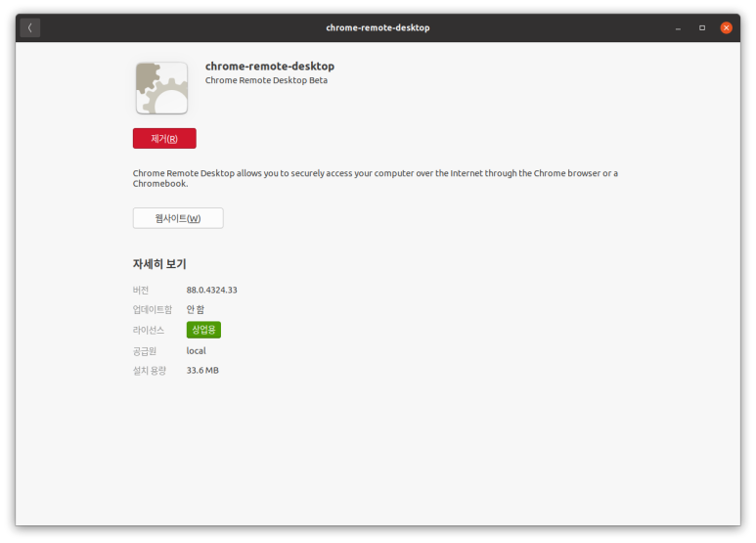The width and height of the screenshot is (756, 543).
Task: Select the installed size value 33.6 MB
Action: pos(202,371)
